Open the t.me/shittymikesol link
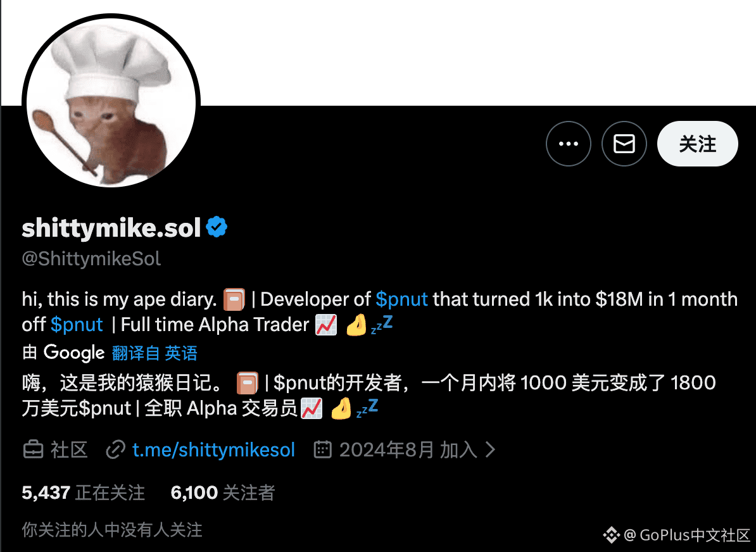 pos(213,450)
